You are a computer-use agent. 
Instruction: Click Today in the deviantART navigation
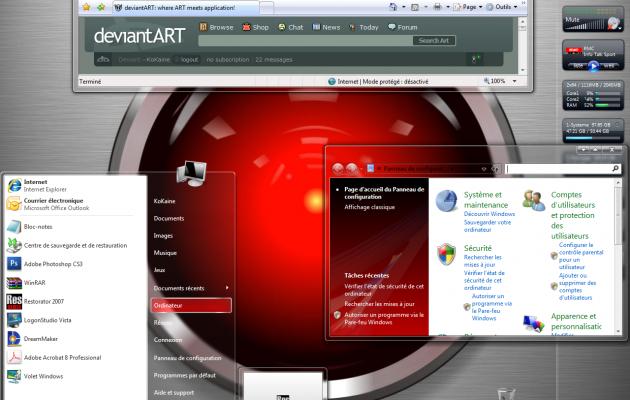(x=364, y=27)
